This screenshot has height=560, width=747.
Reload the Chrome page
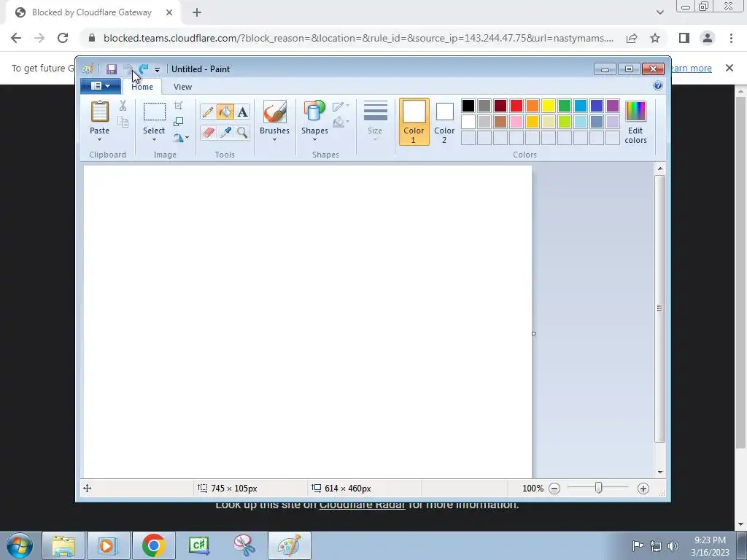tap(63, 38)
